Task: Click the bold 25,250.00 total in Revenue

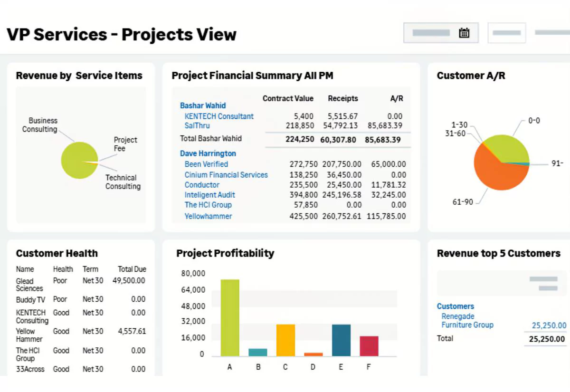Action: coord(547,339)
